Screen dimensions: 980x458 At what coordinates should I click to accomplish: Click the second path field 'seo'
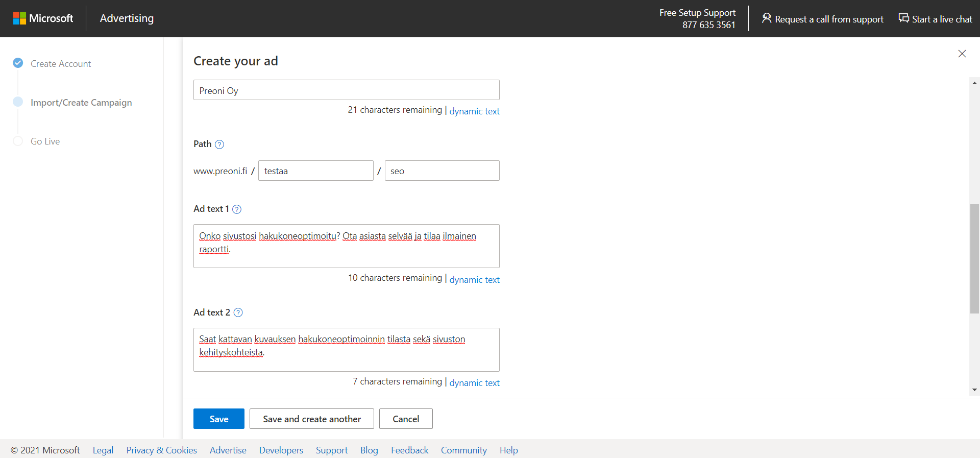tap(442, 171)
